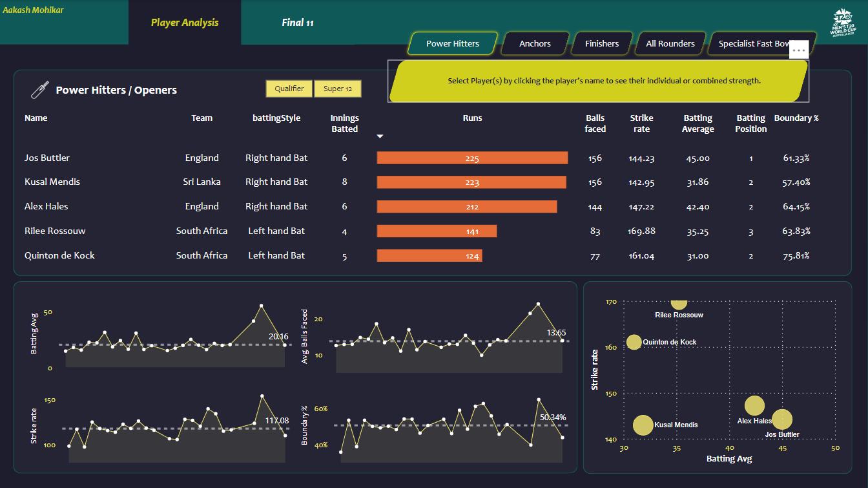The width and height of the screenshot is (868, 488).
Task: Toggle the Qualifier stage filter
Action: 289,89
